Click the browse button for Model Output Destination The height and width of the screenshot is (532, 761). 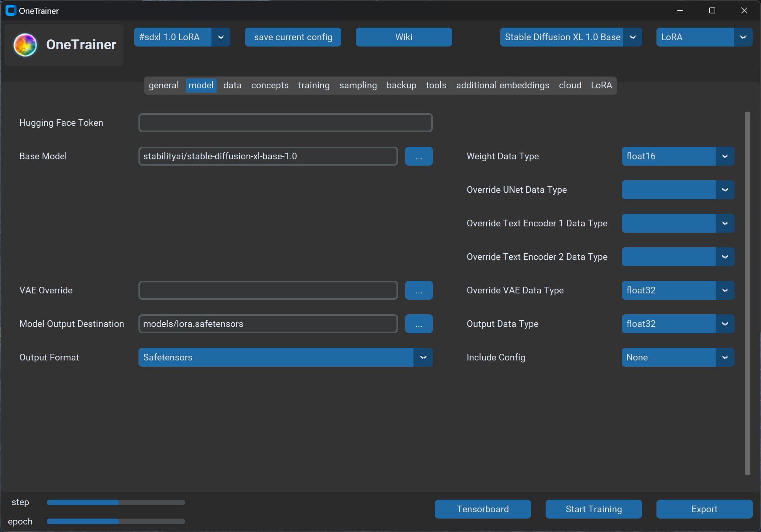pyautogui.click(x=419, y=324)
